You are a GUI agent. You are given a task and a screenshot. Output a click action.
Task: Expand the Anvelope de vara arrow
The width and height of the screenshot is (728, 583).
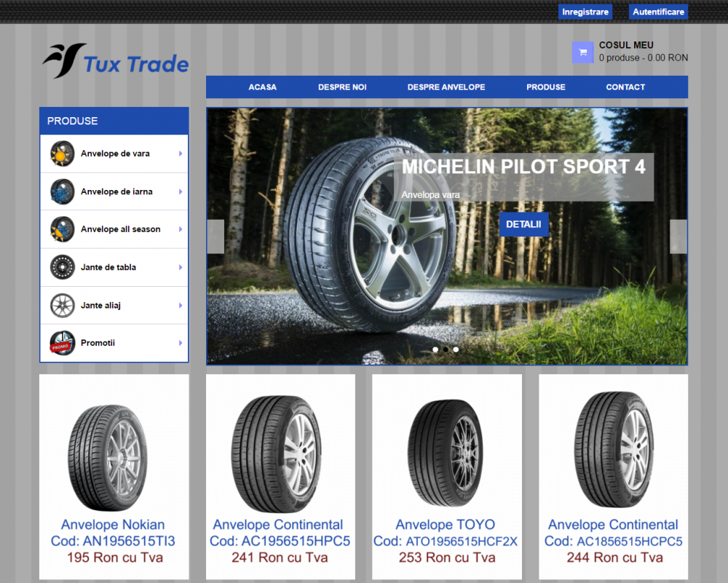click(x=180, y=154)
